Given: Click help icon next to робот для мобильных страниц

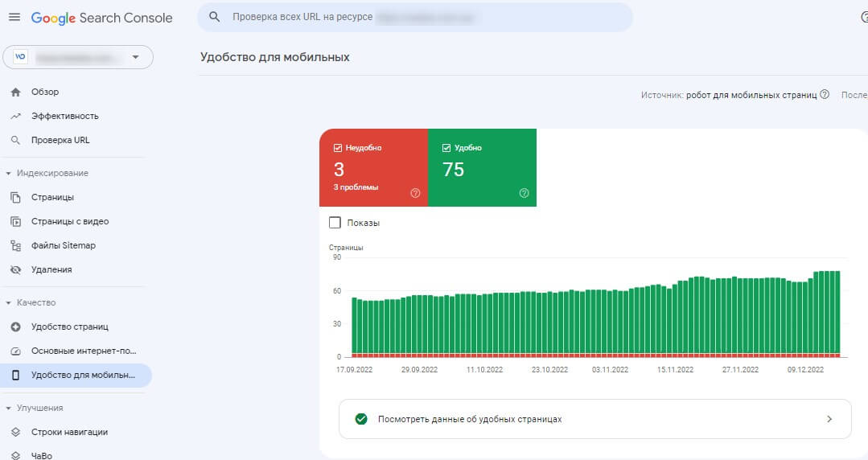Looking at the screenshot, I should pyautogui.click(x=825, y=94).
